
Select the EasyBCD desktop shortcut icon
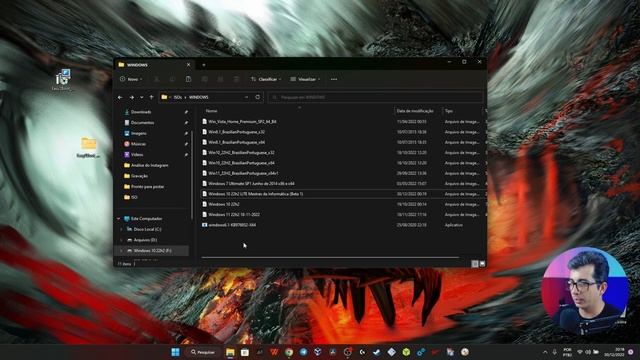(62, 80)
